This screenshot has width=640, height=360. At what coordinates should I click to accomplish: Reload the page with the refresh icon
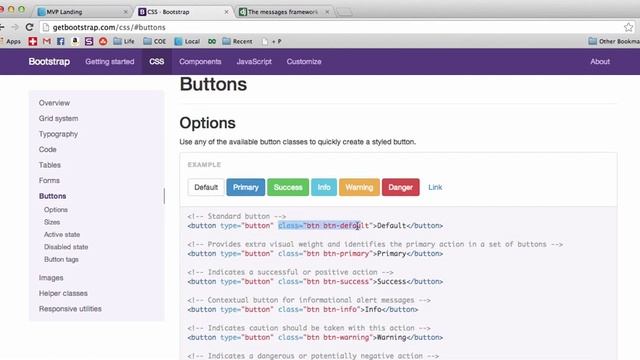(29, 27)
